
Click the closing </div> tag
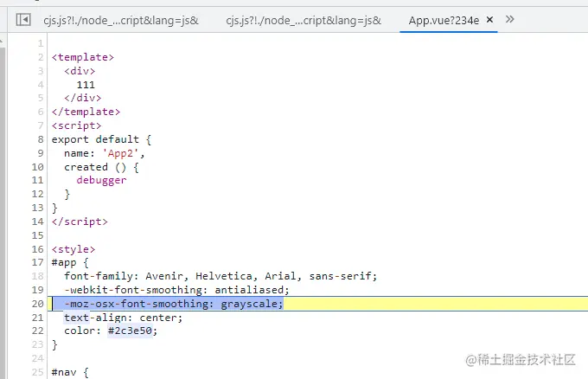click(82, 99)
